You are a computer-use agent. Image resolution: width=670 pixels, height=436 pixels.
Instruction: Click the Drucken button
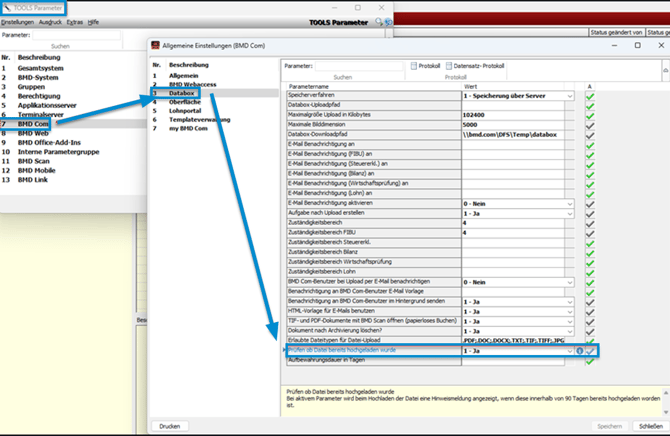tap(170, 426)
